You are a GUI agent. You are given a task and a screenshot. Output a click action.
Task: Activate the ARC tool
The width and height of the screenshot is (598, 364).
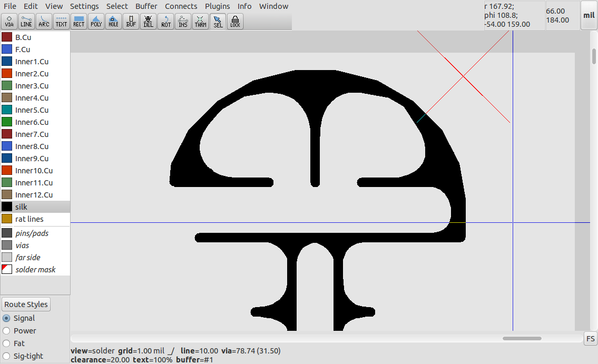(44, 21)
